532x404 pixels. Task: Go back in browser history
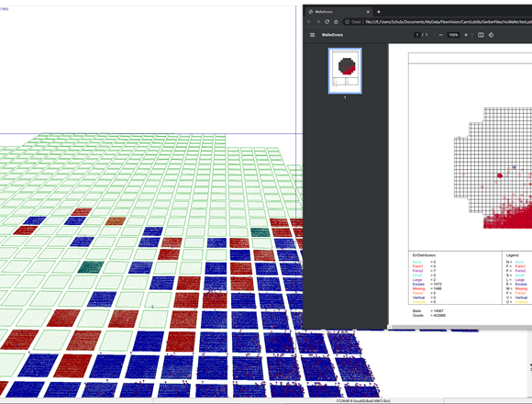click(309, 22)
